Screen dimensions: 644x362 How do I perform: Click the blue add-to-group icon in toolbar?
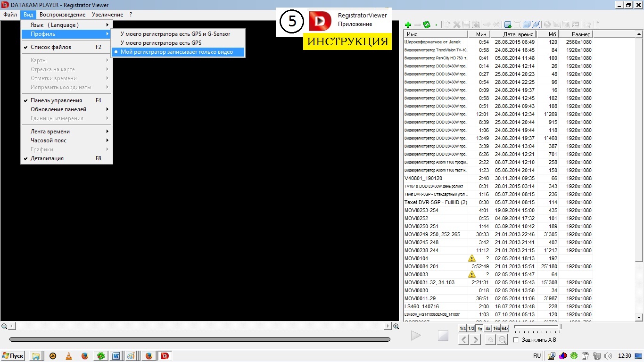pos(508,25)
